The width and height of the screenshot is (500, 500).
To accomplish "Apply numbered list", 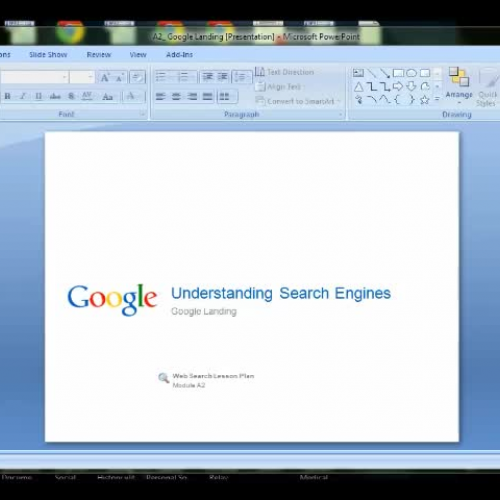I will (x=184, y=77).
